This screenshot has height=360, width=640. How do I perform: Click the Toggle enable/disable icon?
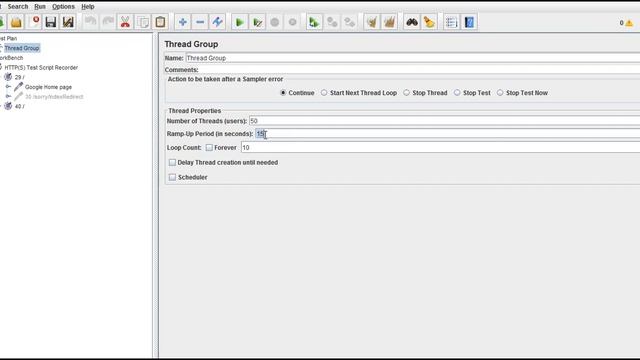tap(218, 22)
